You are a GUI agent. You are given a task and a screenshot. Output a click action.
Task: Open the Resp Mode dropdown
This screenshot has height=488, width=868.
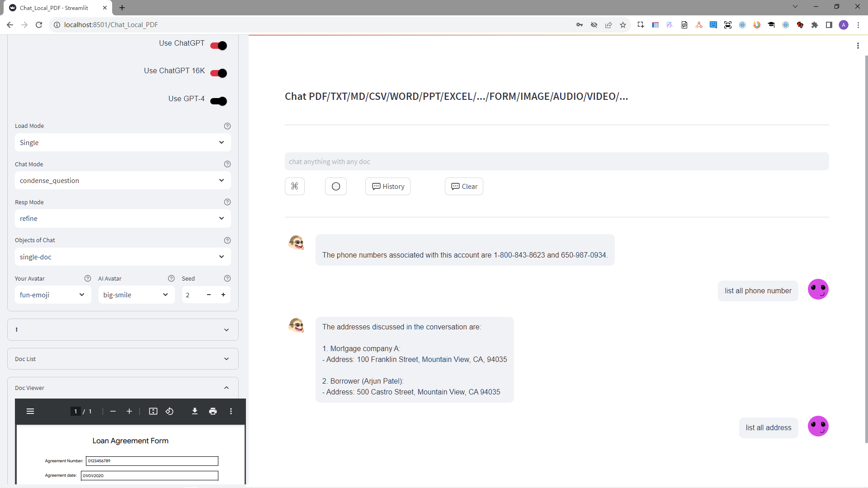(122, 218)
